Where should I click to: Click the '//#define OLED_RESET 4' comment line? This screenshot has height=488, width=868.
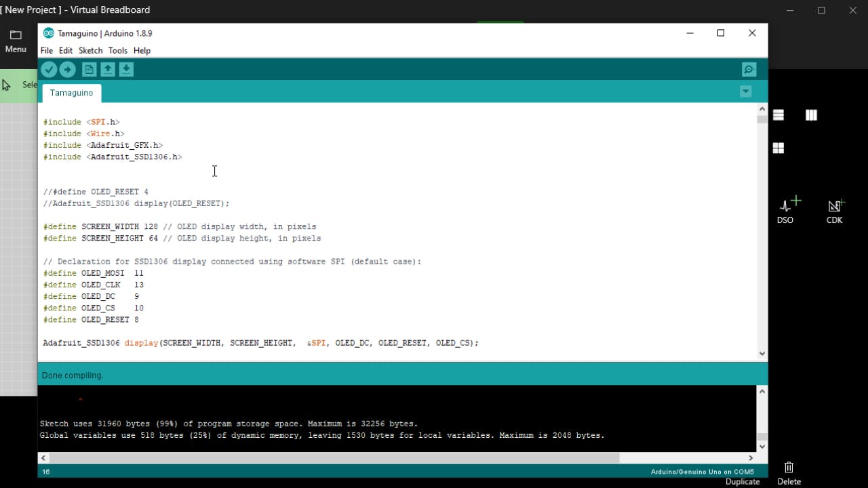click(96, 192)
